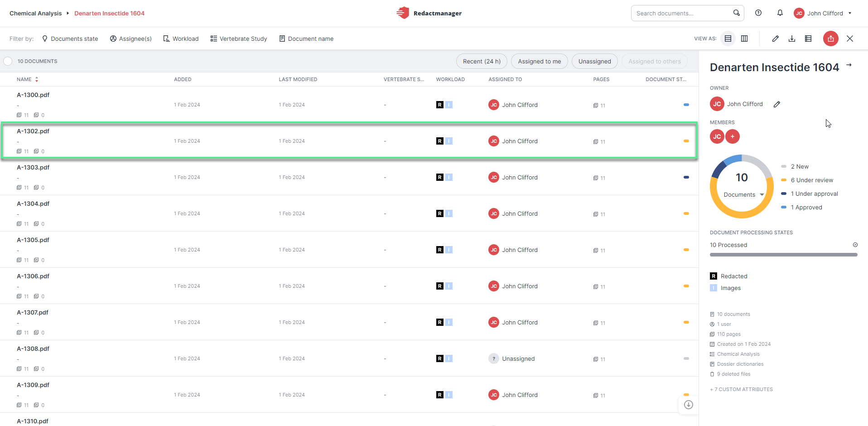Screen dimensions: 868x426
Task: Open document A-1300.pdf
Action: pyautogui.click(x=33, y=95)
